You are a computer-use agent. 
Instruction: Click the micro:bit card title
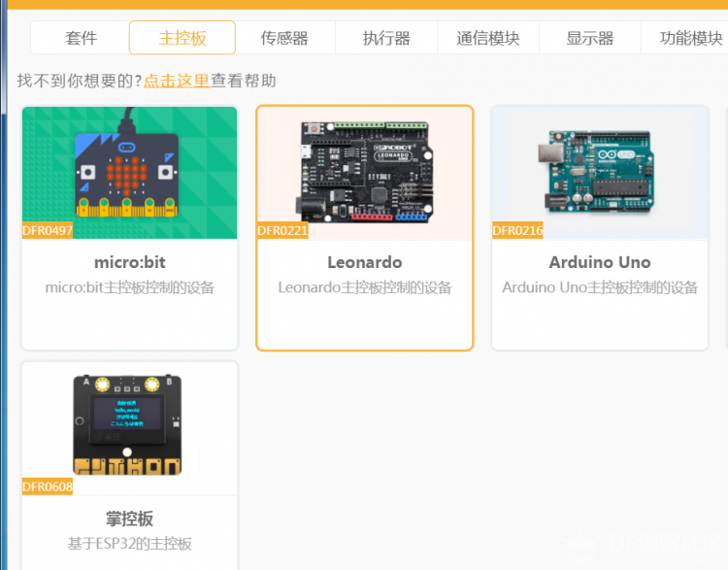[x=129, y=262]
